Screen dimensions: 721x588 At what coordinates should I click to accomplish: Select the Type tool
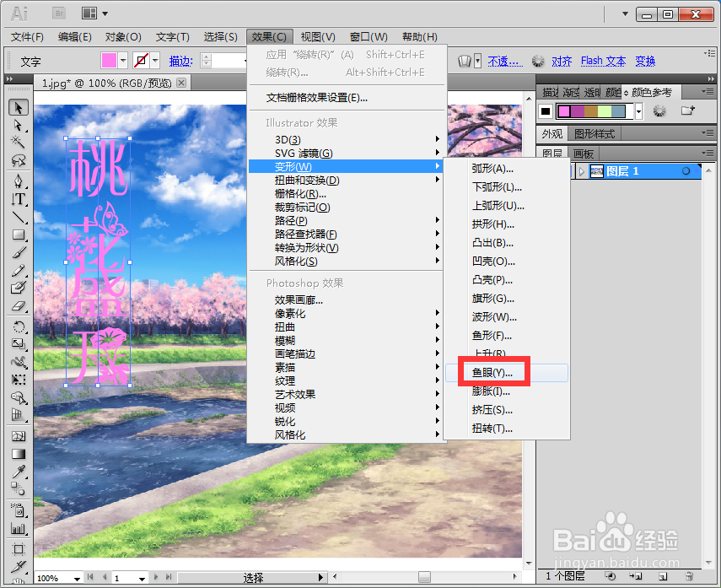(x=19, y=199)
